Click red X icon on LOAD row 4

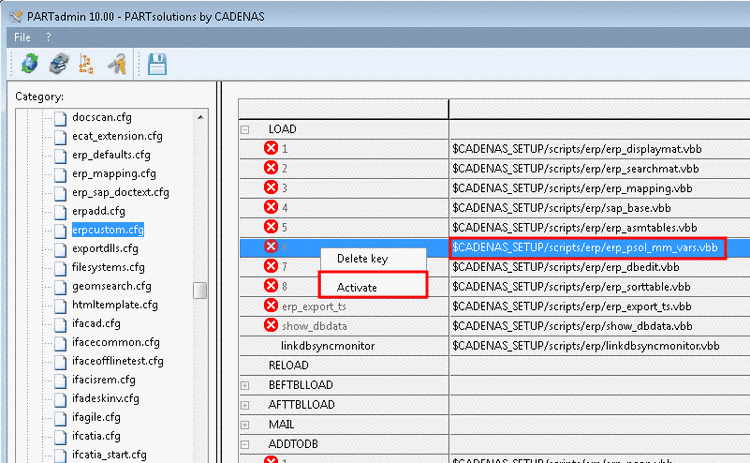pyautogui.click(x=271, y=207)
